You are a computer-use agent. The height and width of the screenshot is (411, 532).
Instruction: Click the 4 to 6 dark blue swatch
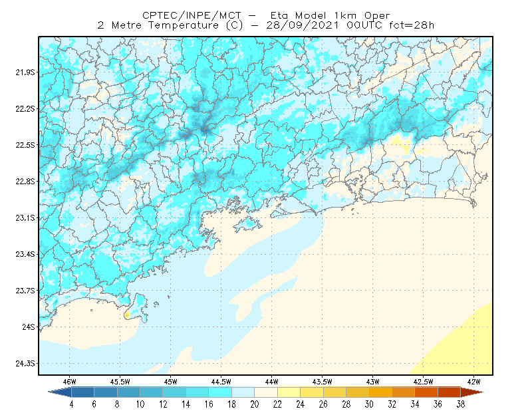coord(82,392)
